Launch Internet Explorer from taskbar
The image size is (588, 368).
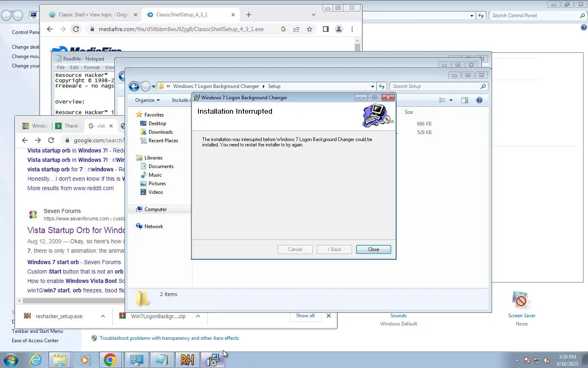point(36,360)
